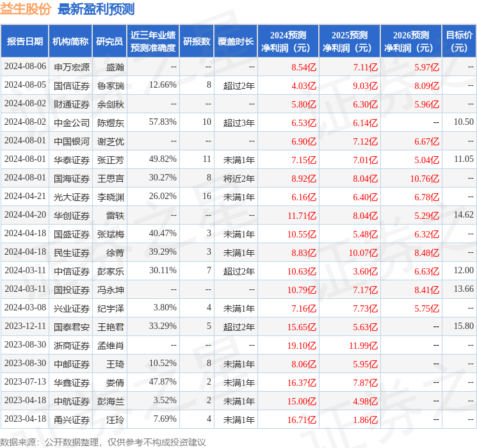The width and height of the screenshot is (477, 448).
Task: Click analyst name 张正芳
Action: coord(110,160)
